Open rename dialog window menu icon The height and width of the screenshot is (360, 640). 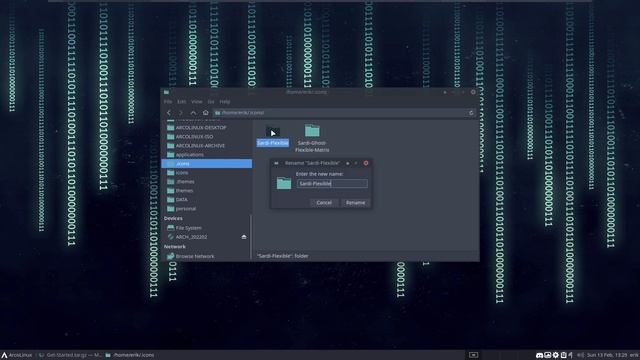(276, 163)
